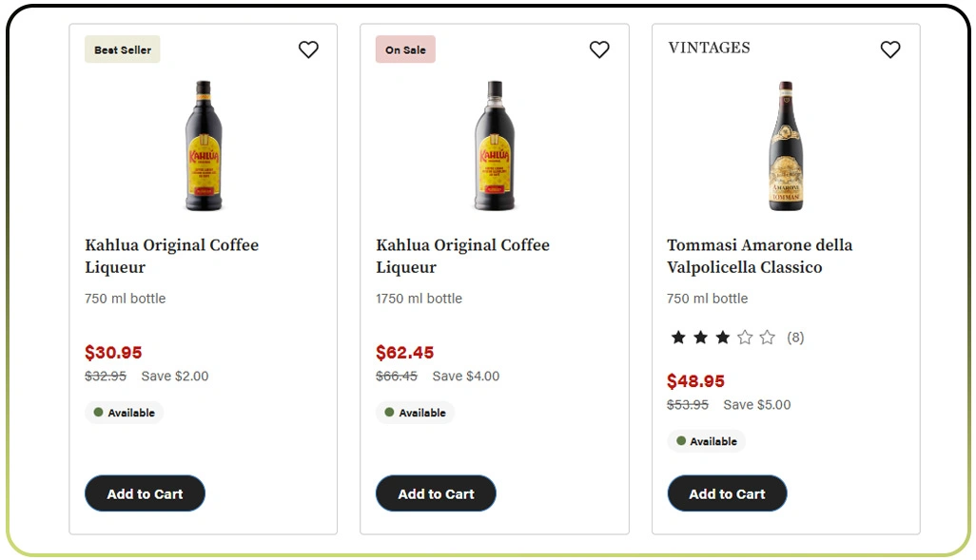Save Tommasi Amarone to wishlist via heart
This screenshot has height=560, width=976.
pos(890,49)
